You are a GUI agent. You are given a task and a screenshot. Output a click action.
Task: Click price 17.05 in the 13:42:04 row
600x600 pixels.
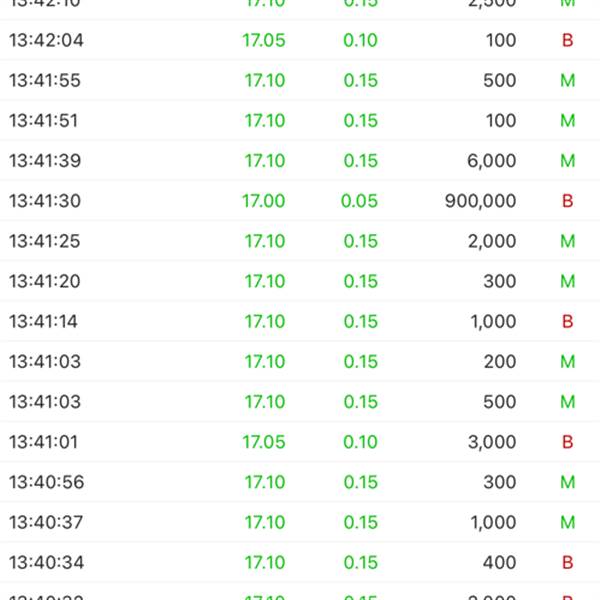point(263,41)
